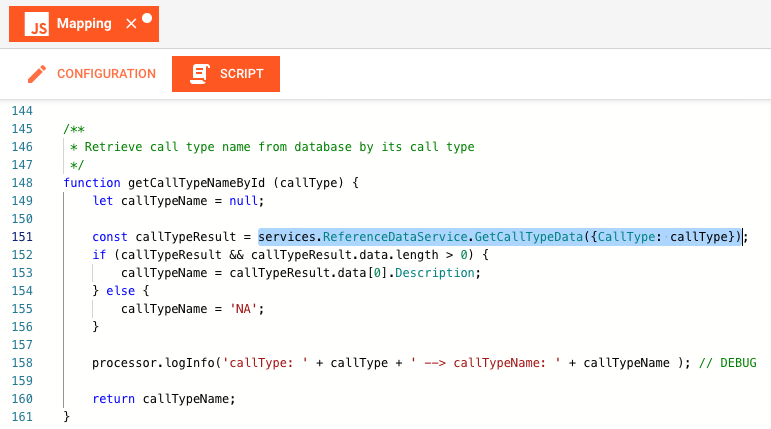This screenshot has height=429, width=771.
Task: Click line number 151 in the gutter
Action: click(21, 237)
